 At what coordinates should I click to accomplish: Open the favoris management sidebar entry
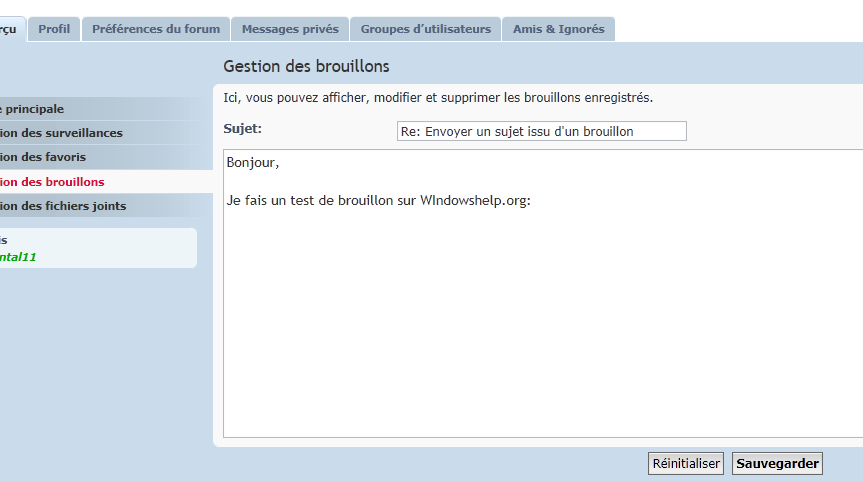click(x=105, y=157)
